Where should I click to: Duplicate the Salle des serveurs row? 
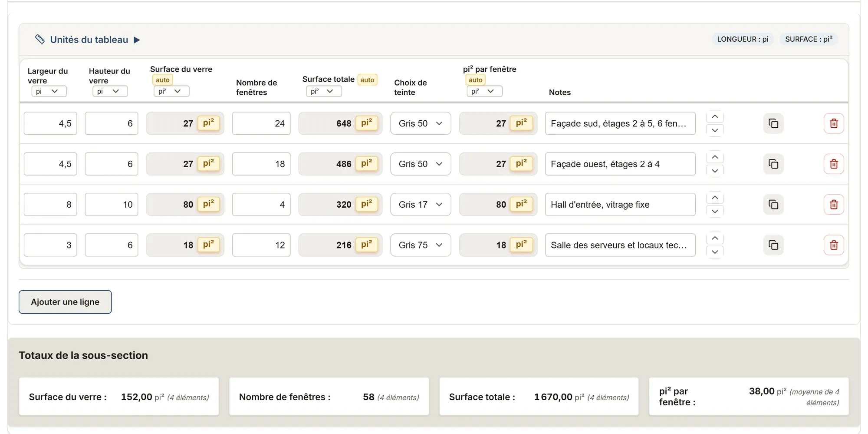[x=773, y=245]
